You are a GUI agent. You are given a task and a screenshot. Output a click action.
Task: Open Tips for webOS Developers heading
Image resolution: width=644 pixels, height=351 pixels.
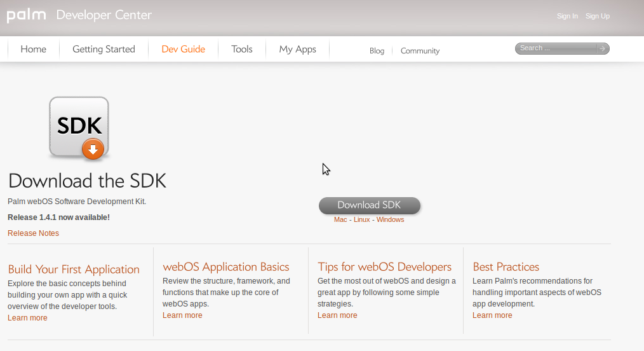coord(384,266)
